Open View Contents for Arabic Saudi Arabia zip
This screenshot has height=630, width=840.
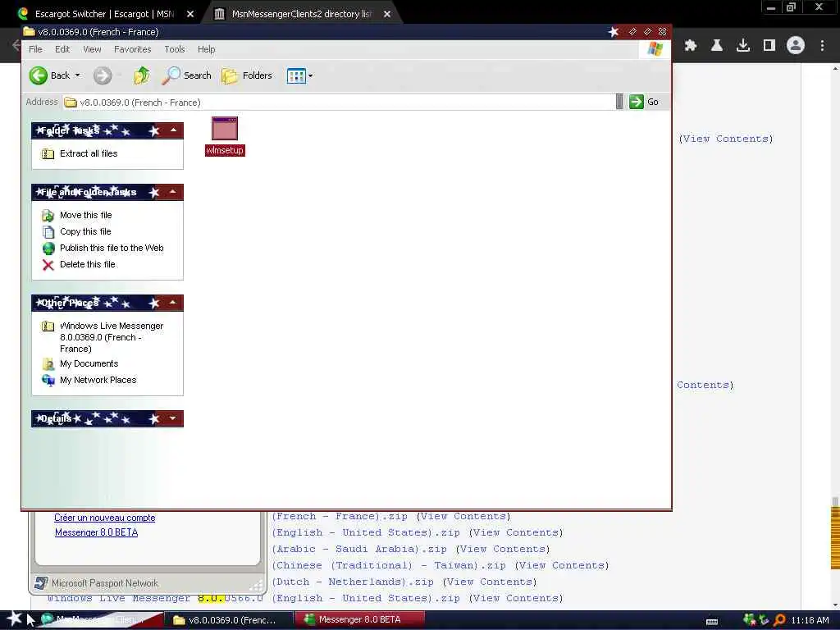pyautogui.click(x=503, y=549)
